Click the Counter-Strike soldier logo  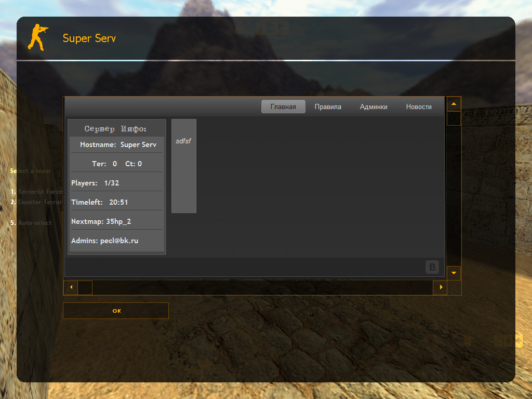point(38,37)
